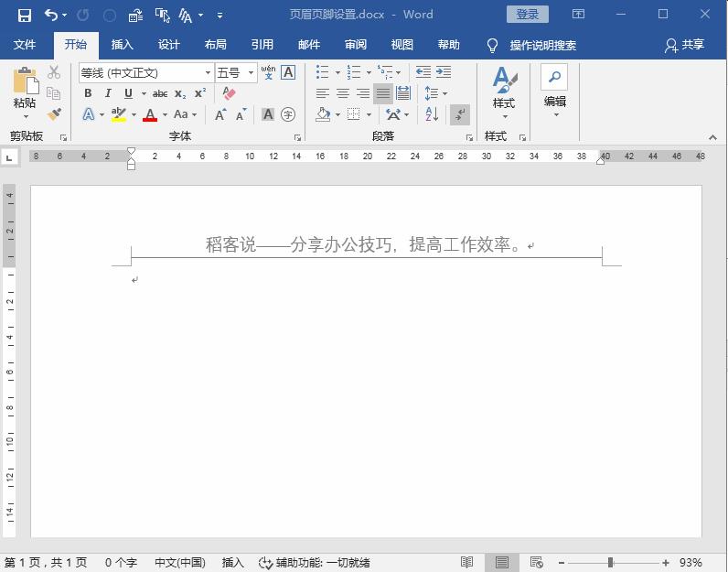Expand underline style dropdown arrow
Screen dimensions: 728x572
(144, 94)
